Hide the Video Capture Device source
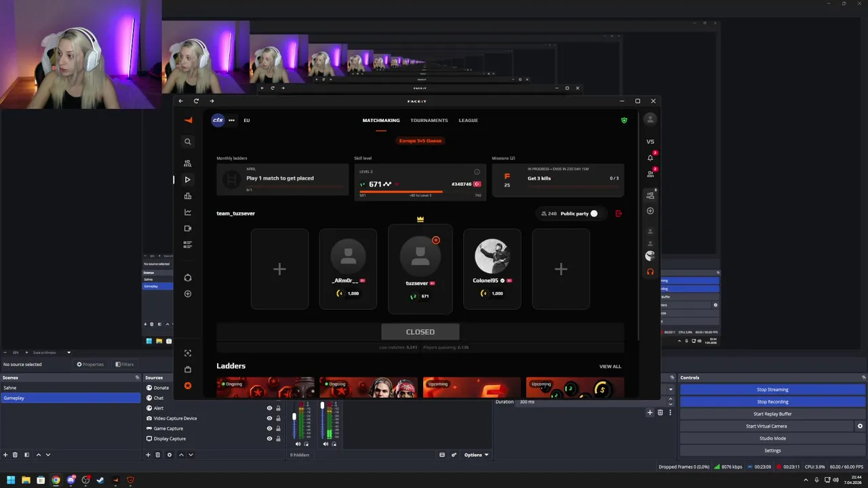Screen dimensions: 868x488 pos(269,418)
